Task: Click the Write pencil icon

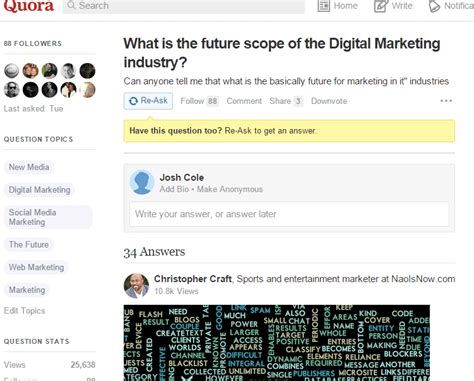Action: pos(380,6)
